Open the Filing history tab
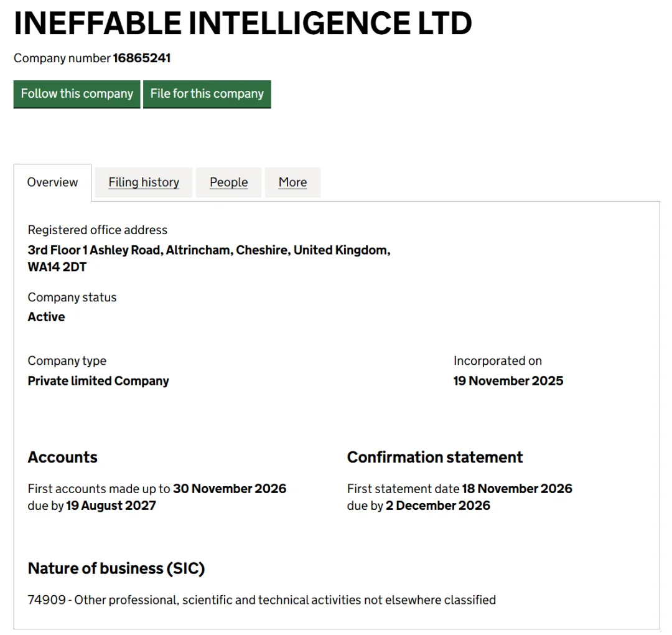 [144, 182]
